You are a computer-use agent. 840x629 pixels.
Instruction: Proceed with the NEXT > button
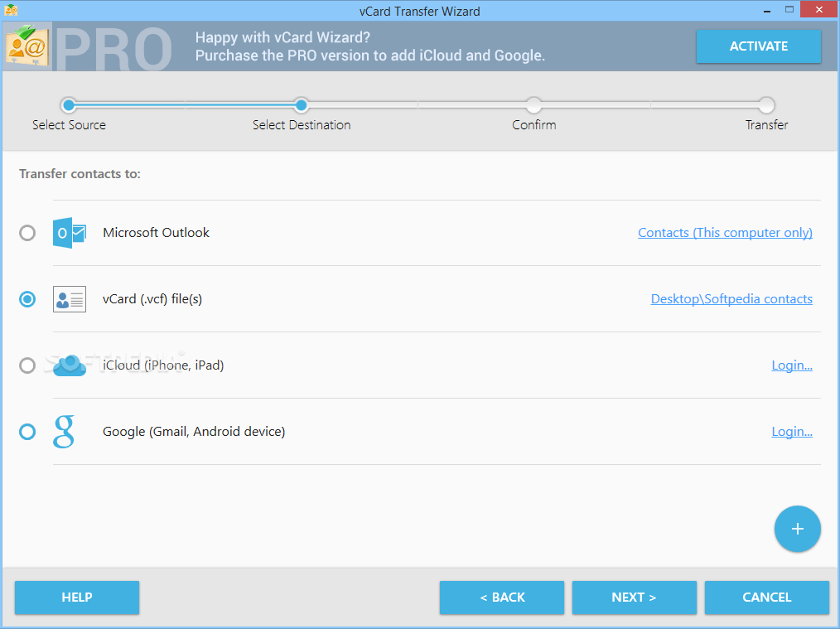pyautogui.click(x=635, y=598)
